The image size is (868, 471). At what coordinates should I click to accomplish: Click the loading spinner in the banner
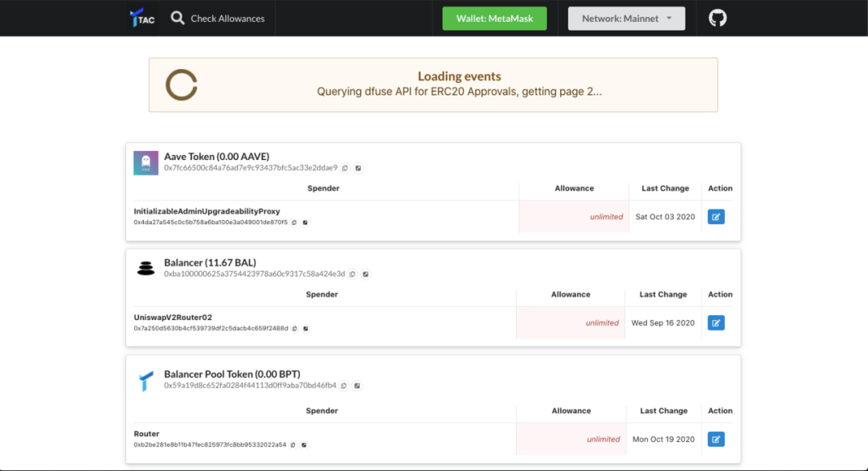tap(182, 84)
